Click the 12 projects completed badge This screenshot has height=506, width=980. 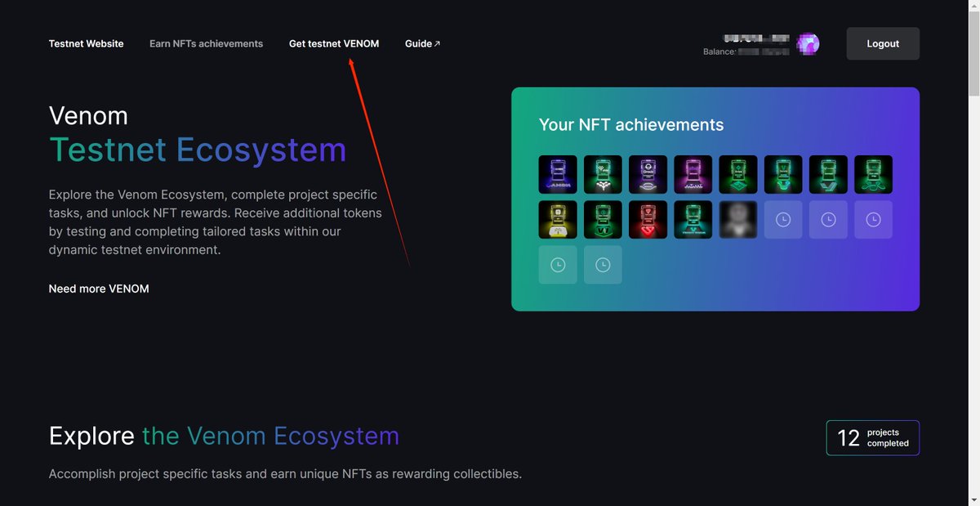coord(873,438)
